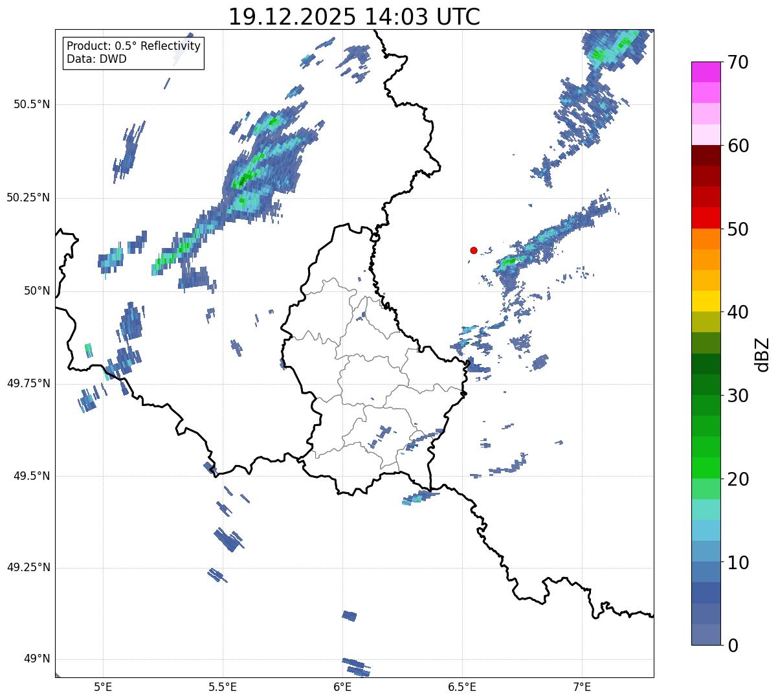Image resolution: width=778 pixels, height=700 pixels.
Task: Click the 49.5°N latitude label
Action: 32,476
